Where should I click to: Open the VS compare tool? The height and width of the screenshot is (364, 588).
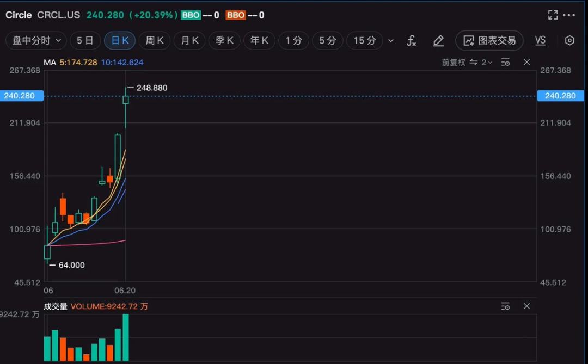540,41
